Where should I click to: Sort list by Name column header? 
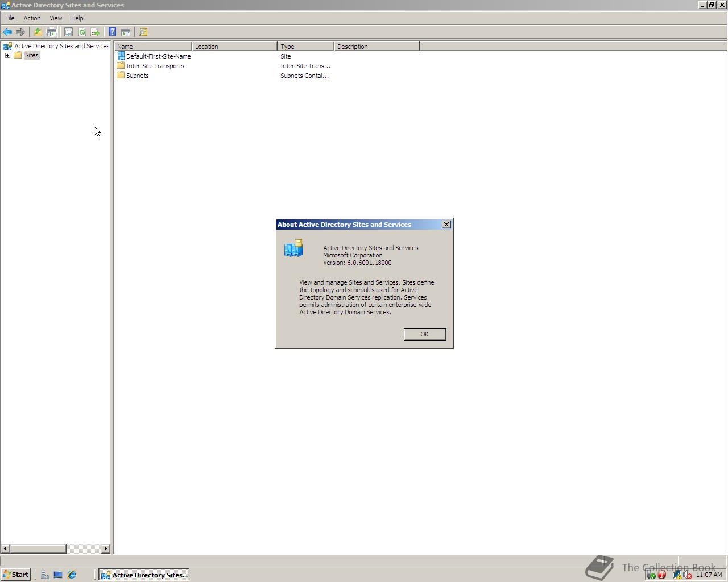[153, 47]
